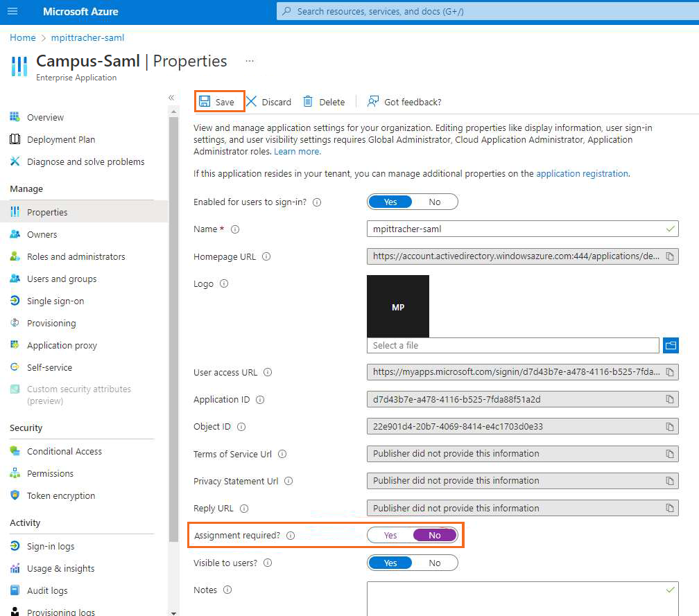Discard property changes
Screen dimensions: 699x616
click(268, 102)
